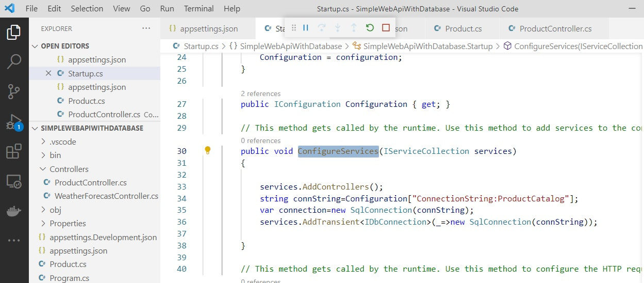Switch to the ProductController.cs tab
644x283 pixels.
point(554,28)
